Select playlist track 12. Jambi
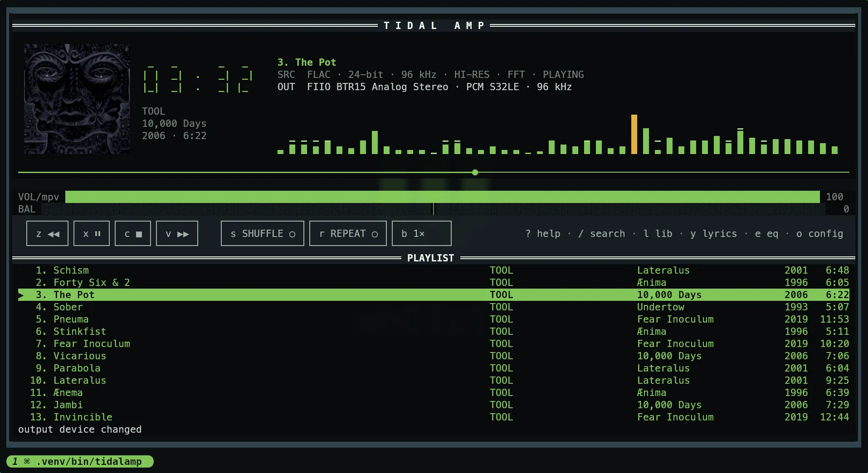Image resolution: width=868 pixels, height=473 pixels. [434, 405]
